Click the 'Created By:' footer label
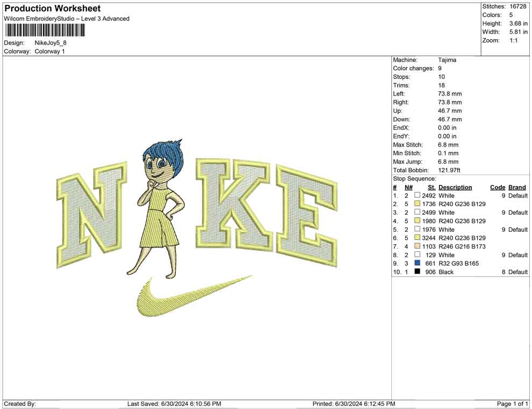 20,404
